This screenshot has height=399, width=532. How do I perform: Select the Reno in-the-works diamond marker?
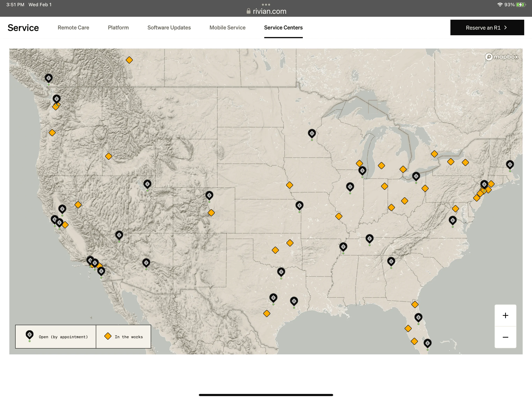(78, 205)
